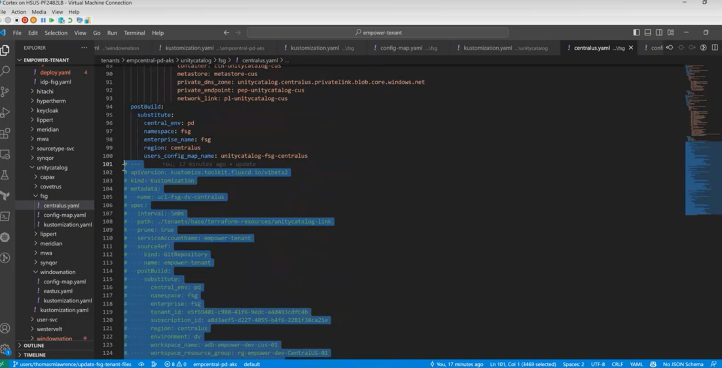Click the UTF-8 encoding indicator
Image resolution: width=722 pixels, height=368 pixels.
pyautogui.click(x=597, y=364)
